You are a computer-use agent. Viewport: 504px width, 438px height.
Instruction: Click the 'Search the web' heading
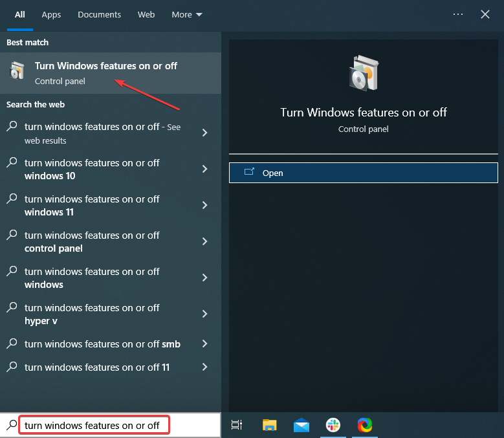36,104
